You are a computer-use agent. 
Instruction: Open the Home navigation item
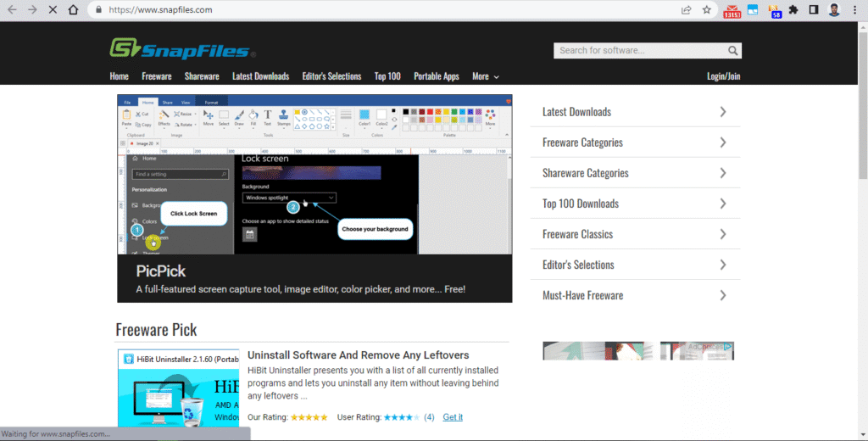click(119, 76)
